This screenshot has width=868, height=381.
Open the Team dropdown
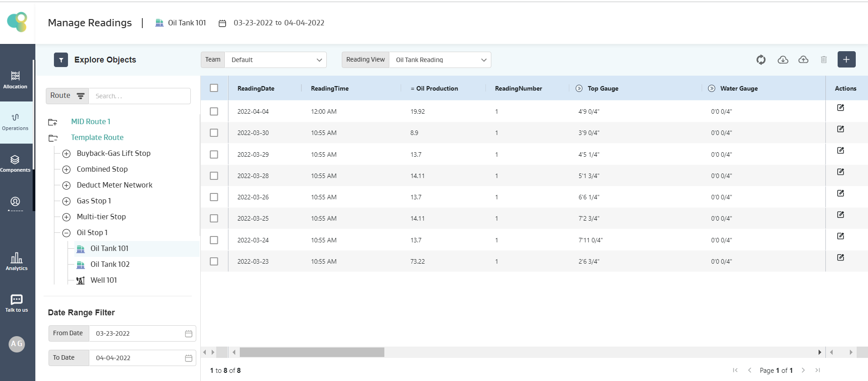point(275,60)
